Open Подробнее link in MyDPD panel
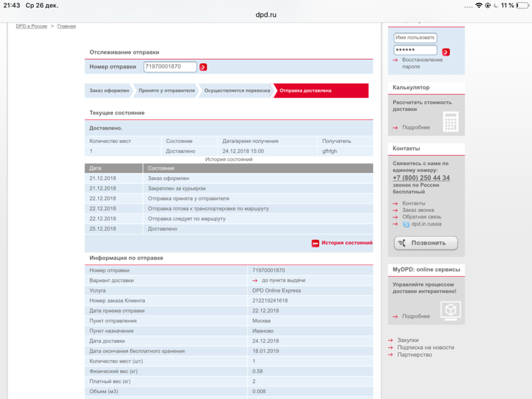 (x=416, y=317)
